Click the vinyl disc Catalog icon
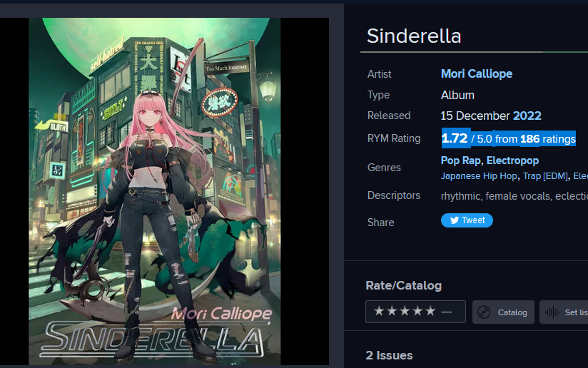The width and height of the screenshot is (588, 368). pos(484,312)
